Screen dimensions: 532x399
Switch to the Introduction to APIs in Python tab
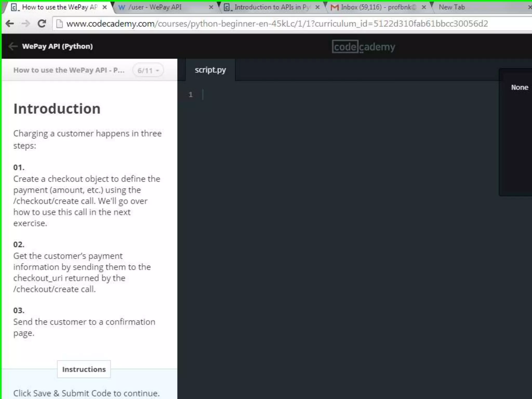pyautogui.click(x=272, y=7)
